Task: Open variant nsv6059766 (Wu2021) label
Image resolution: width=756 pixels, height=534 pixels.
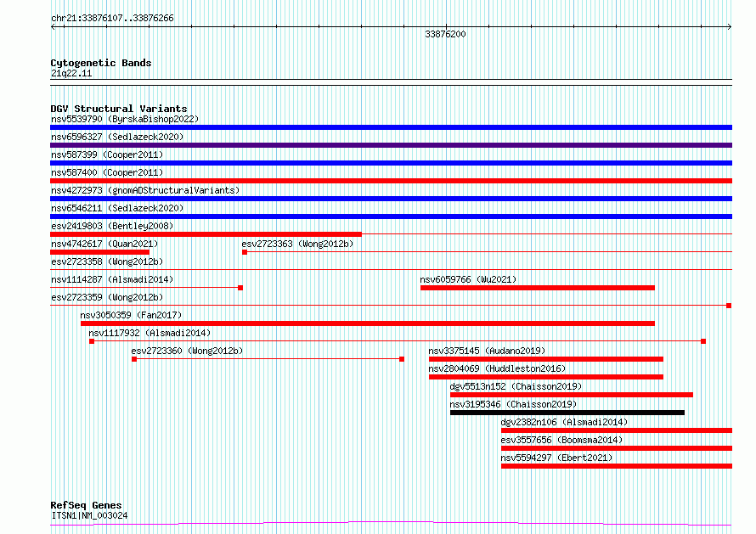Action: (468, 279)
